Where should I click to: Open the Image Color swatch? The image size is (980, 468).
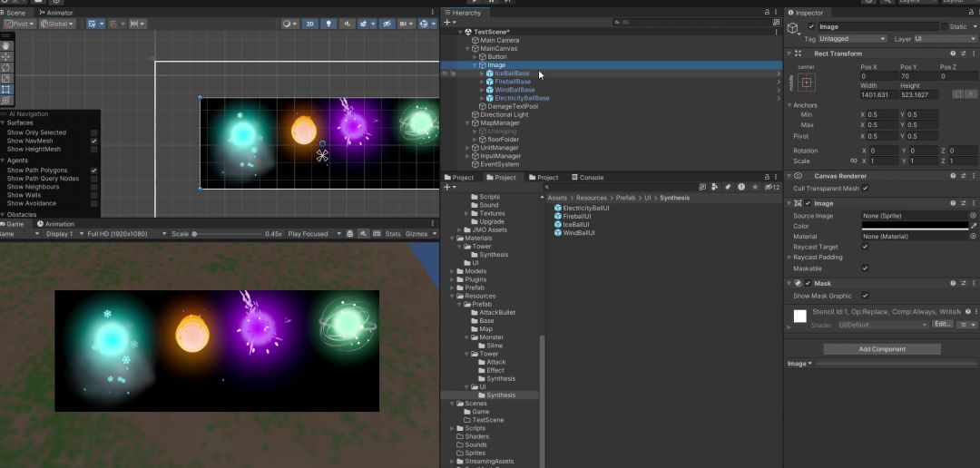tap(914, 226)
